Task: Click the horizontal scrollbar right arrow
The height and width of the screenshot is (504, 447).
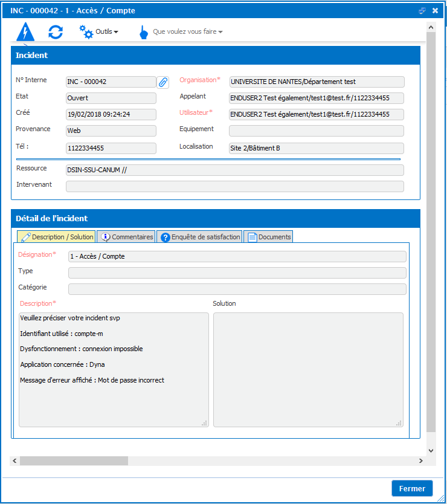Action: pos(421,461)
